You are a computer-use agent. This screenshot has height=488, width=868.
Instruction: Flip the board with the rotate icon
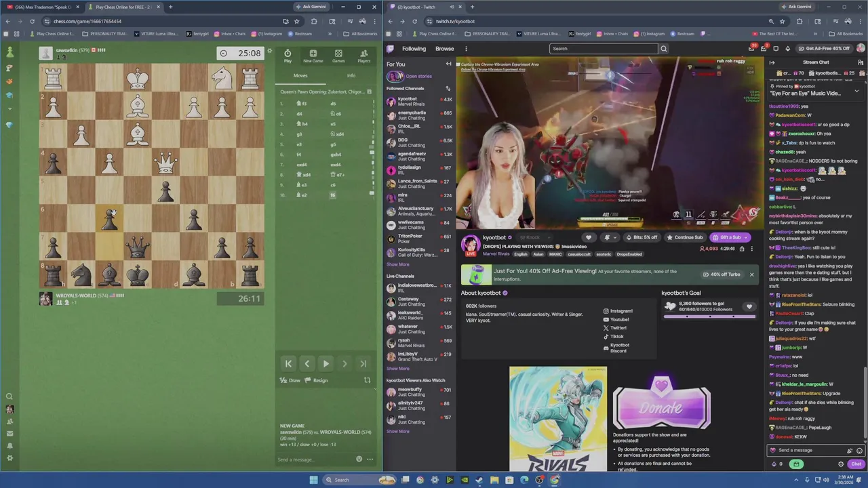coord(368,380)
